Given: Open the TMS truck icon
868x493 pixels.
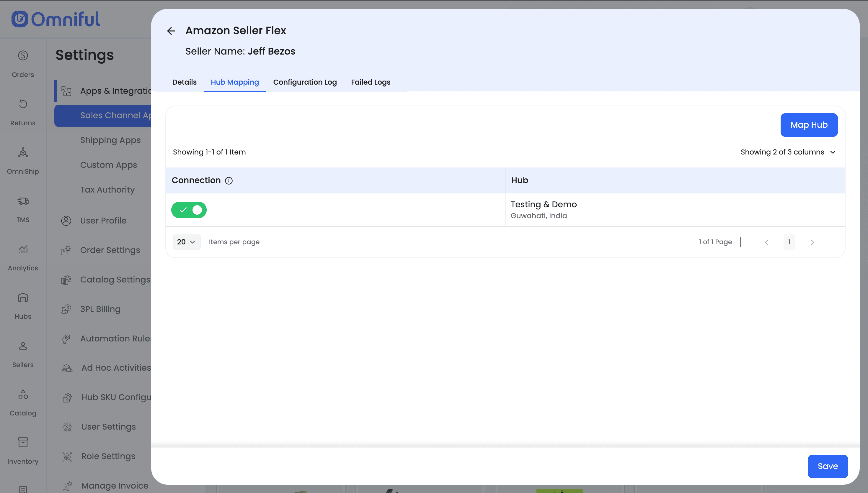Looking at the screenshot, I should [23, 201].
